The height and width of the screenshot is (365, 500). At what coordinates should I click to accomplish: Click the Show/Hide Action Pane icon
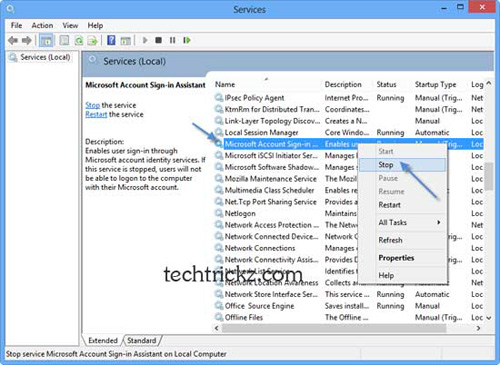[125, 41]
